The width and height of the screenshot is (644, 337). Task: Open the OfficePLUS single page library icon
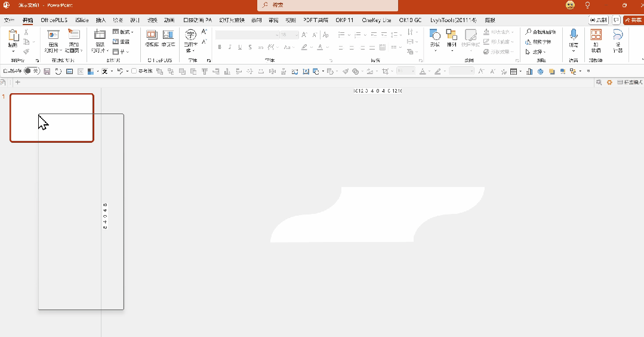point(168,35)
